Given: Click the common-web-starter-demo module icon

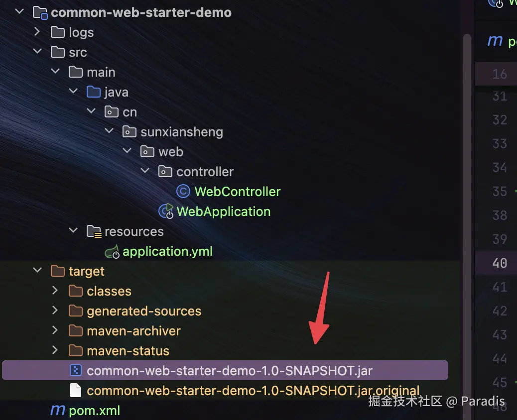Looking at the screenshot, I should click(x=40, y=12).
